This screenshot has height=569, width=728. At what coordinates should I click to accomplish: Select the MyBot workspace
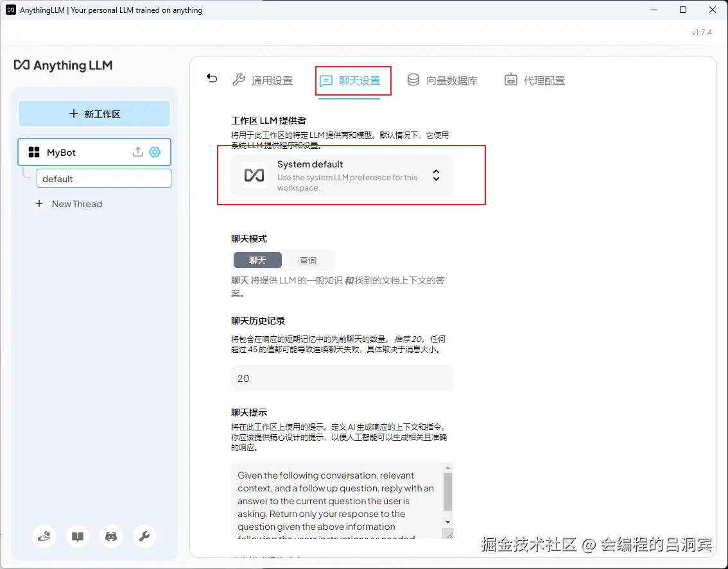click(94, 152)
